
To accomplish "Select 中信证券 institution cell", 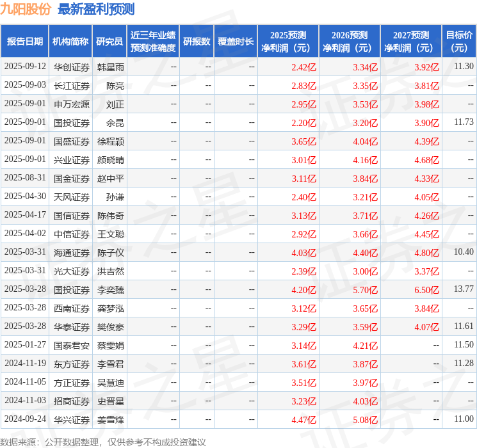I will tap(72, 234).
